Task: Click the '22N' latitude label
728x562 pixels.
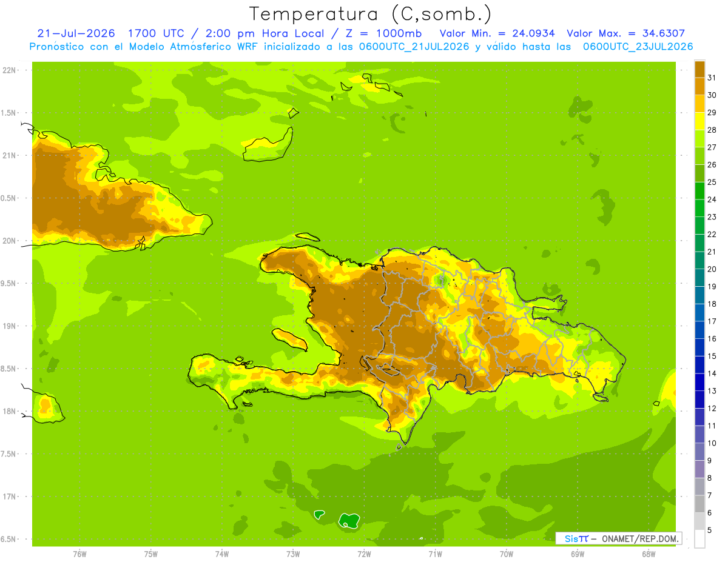Action: [x=10, y=70]
